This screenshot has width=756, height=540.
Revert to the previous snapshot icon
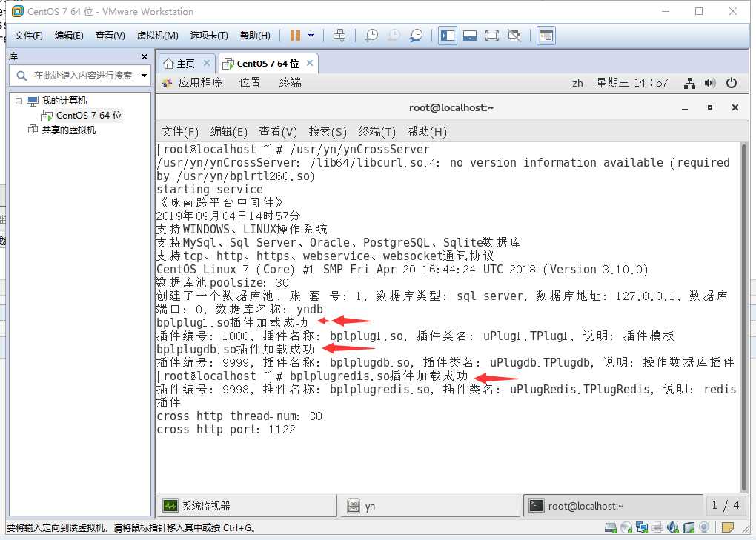[394, 35]
